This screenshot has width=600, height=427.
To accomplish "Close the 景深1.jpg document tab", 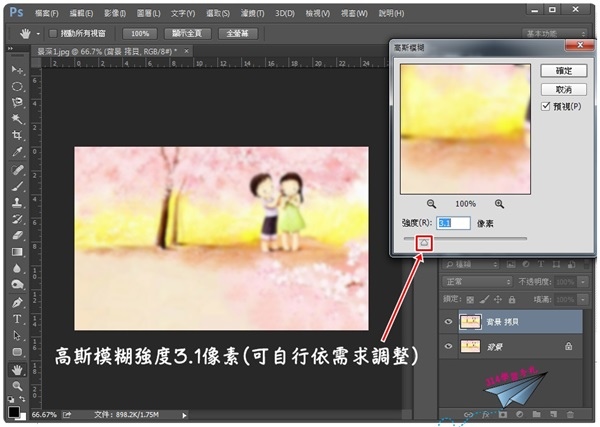I will 186,51.
